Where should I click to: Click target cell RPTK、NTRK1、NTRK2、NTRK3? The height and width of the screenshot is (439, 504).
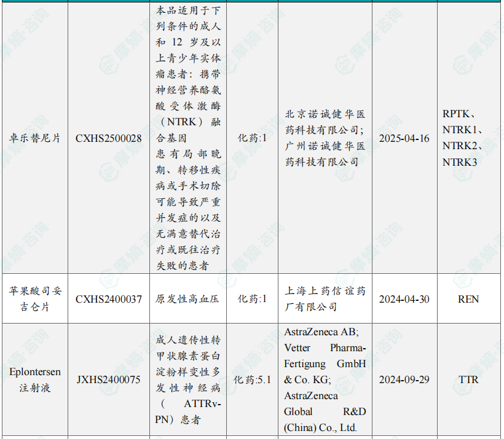[x=463, y=138]
